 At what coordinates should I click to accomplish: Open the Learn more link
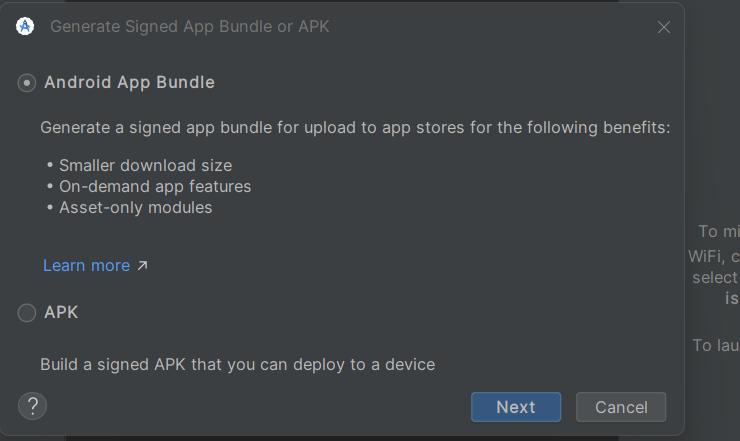[x=86, y=266]
